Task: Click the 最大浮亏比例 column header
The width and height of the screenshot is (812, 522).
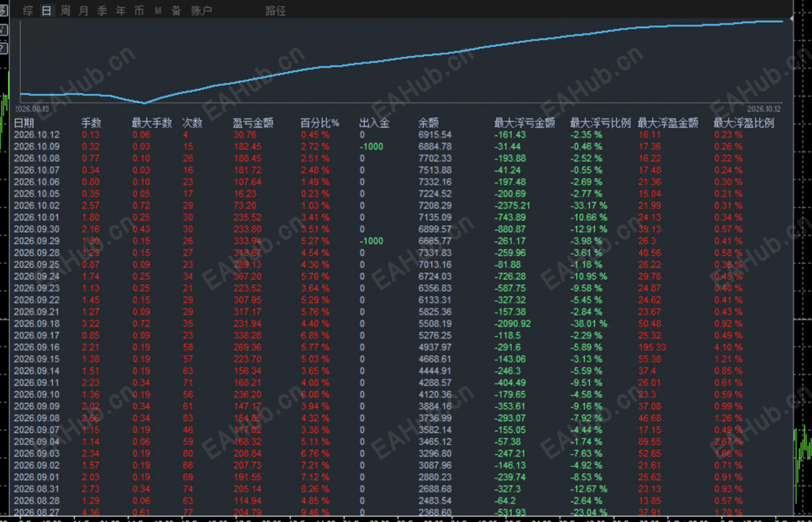Action: pyautogui.click(x=601, y=123)
